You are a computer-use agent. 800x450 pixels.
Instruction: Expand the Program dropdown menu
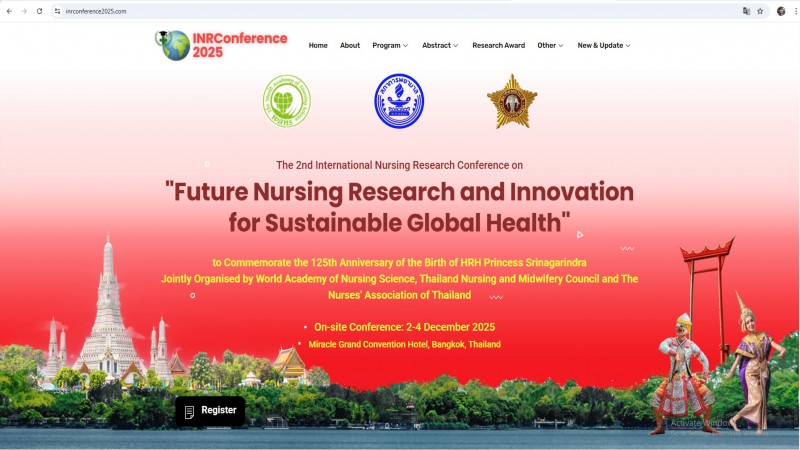pos(390,45)
